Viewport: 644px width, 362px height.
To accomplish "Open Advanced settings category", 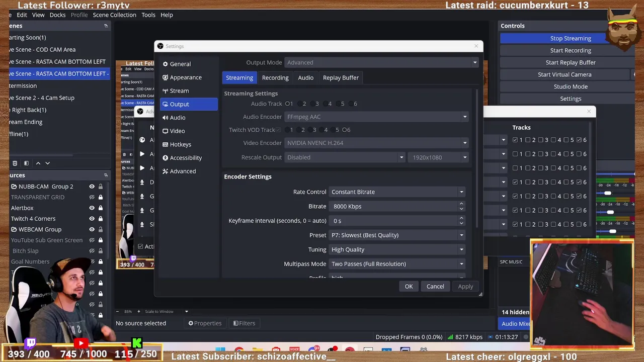I will tap(189, 171).
